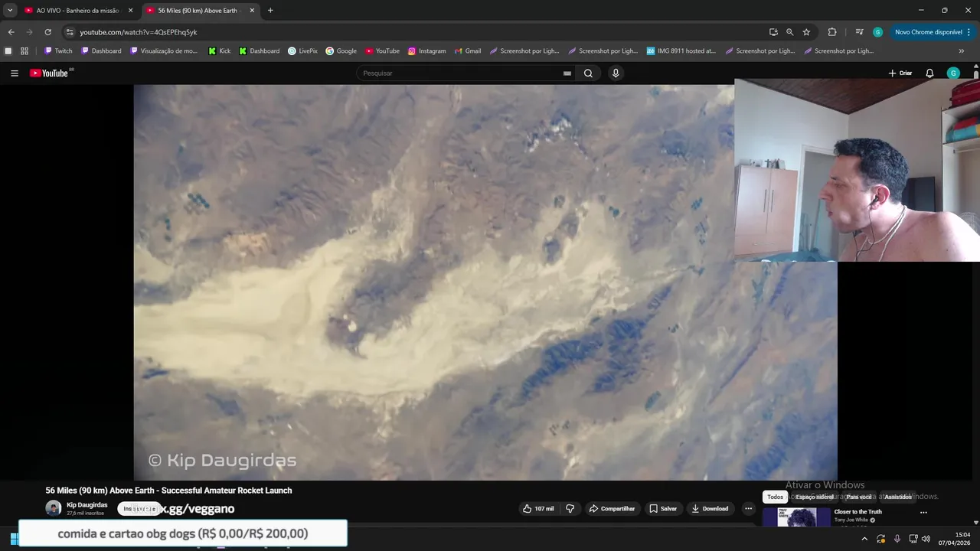Open the media controls icon in Chrome toolbar
980x551 pixels.
(859, 32)
